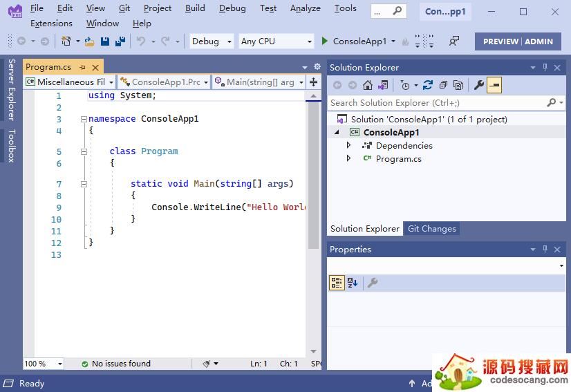Collapse the class Program code block
This screenshot has height=392, width=571.
84,151
